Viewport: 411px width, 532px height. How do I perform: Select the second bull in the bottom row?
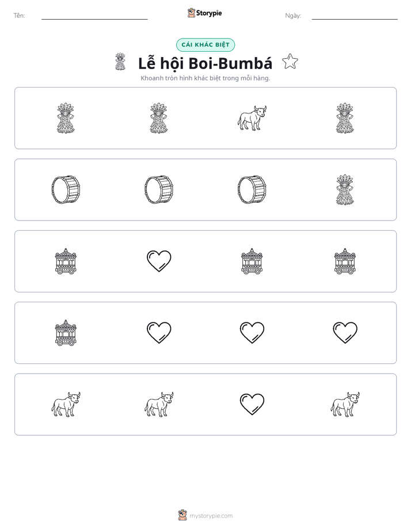pos(159,404)
